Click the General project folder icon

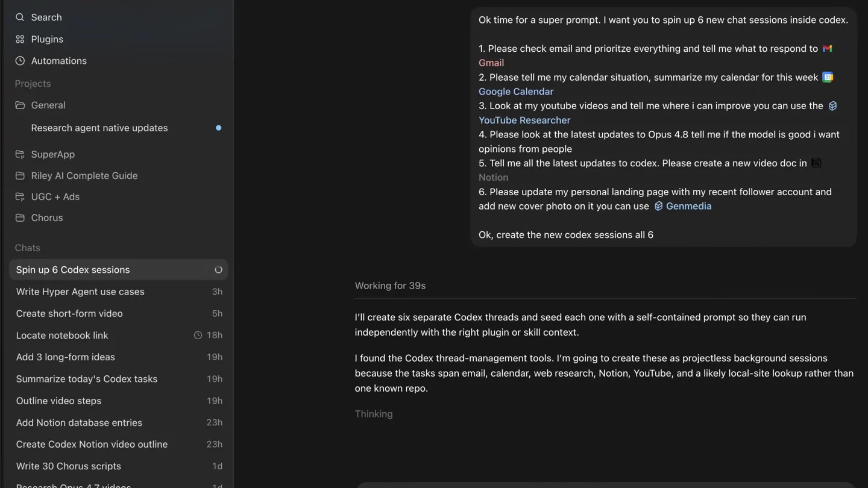[x=20, y=105]
